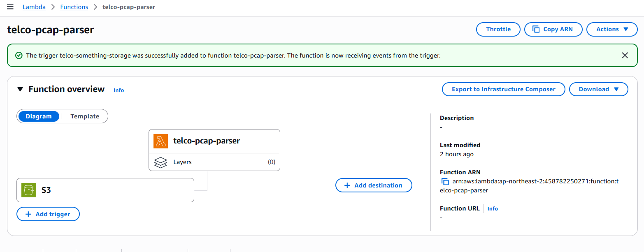Click Export to Infrastructure Composer
This screenshot has height=252, width=644.
tap(503, 89)
